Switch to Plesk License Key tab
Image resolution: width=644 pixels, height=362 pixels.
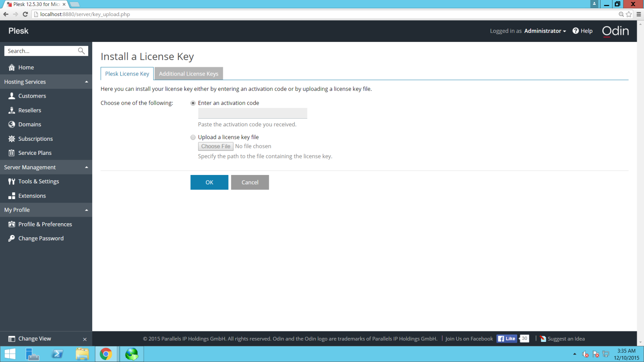(127, 74)
